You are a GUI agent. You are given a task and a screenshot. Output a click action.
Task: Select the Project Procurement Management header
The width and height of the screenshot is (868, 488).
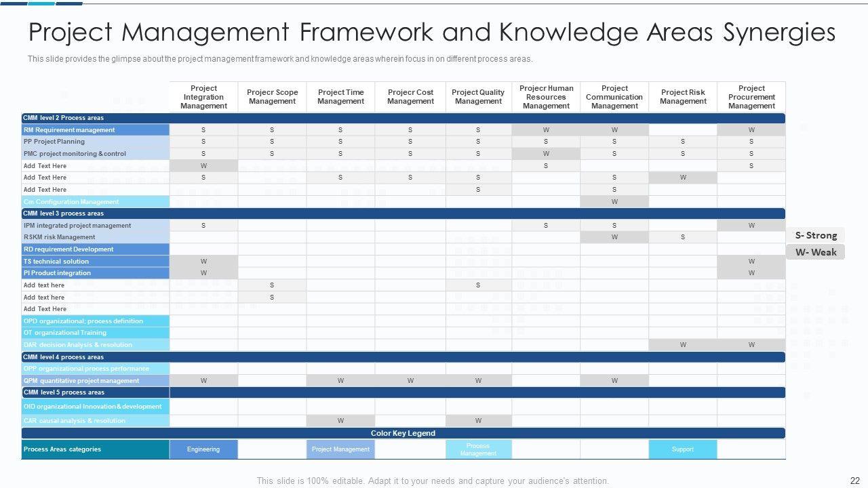751,97
